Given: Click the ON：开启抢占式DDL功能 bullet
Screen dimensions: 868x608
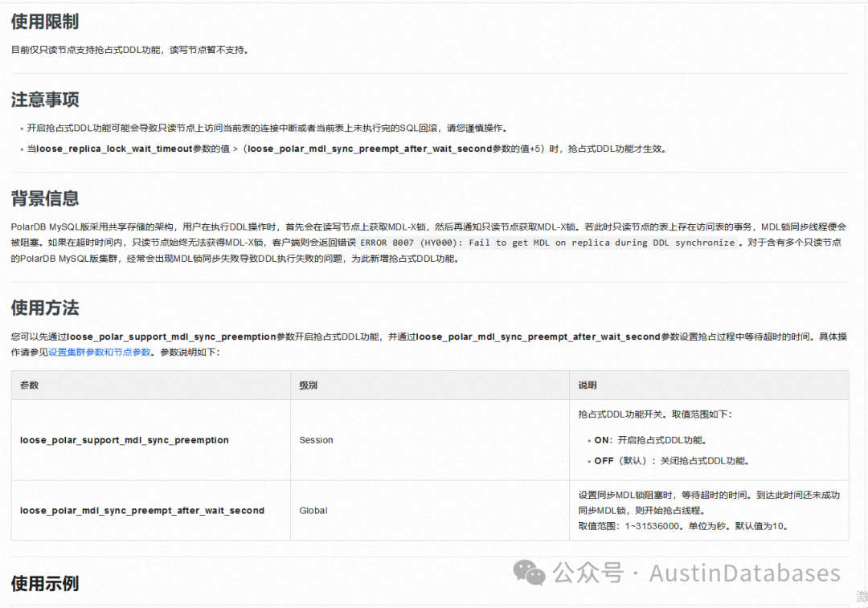Looking at the screenshot, I should click(650, 440).
